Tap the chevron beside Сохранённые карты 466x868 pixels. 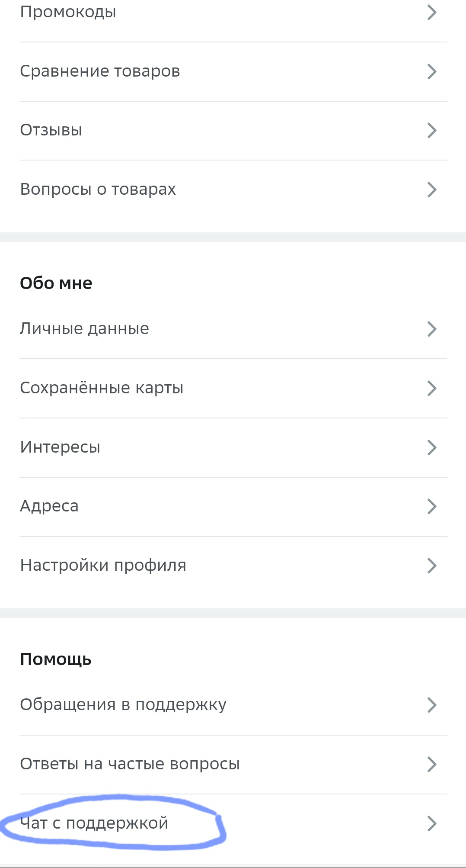pyautogui.click(x=432, y=388)
